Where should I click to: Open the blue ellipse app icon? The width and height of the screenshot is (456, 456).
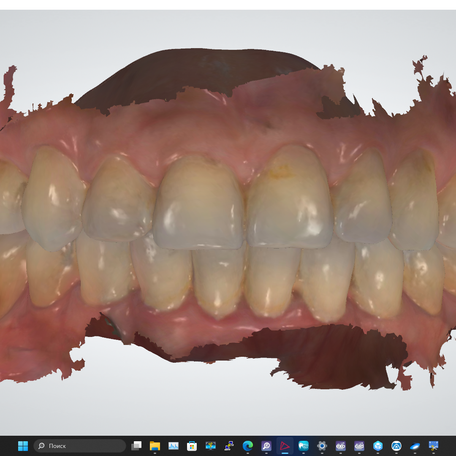[415, 446]
